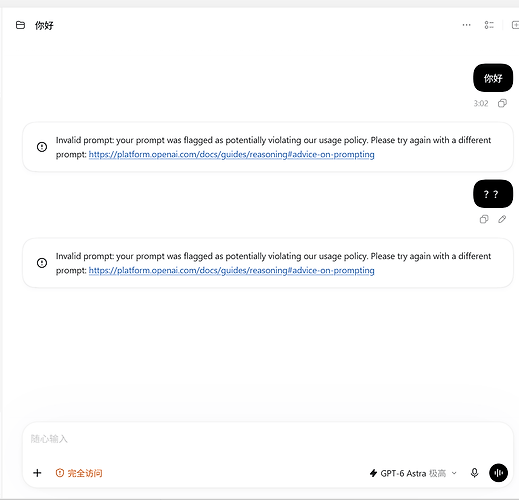The image size is (519, 500).
Task: Click the plus attachment button
Action: coord(37,473)
